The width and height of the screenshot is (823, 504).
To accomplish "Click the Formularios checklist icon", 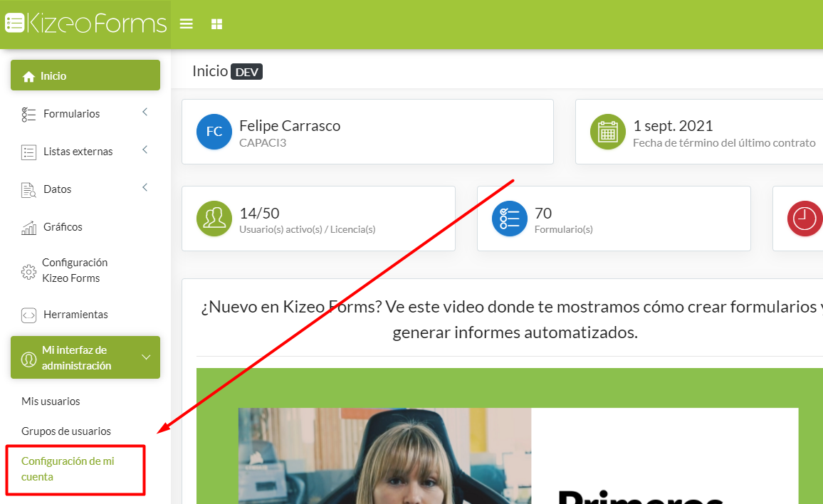I will (28, 114).
